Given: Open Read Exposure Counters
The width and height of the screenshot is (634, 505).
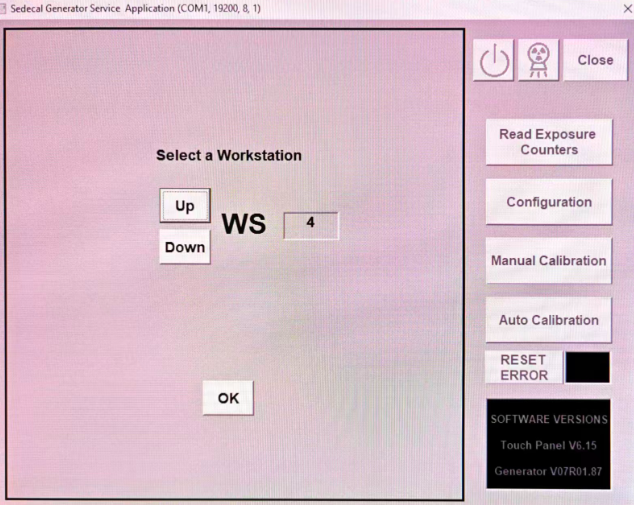Looking at the screenshot, I should pos(549,142).
